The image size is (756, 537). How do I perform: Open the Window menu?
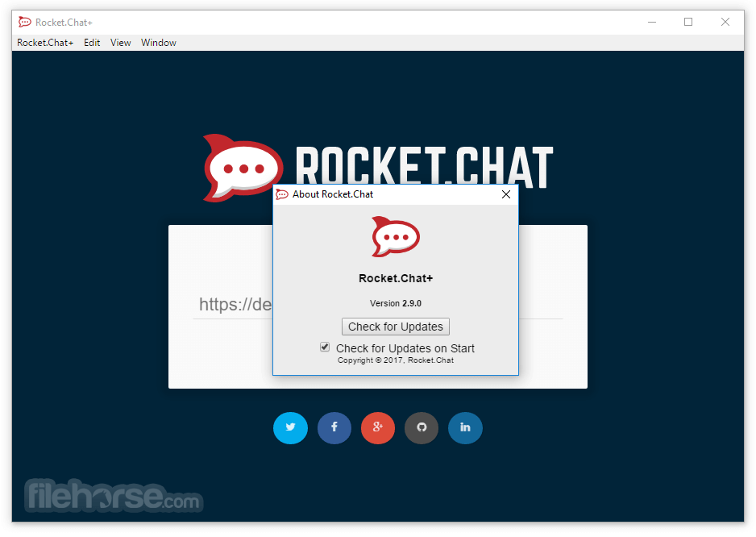pos(159,43)
